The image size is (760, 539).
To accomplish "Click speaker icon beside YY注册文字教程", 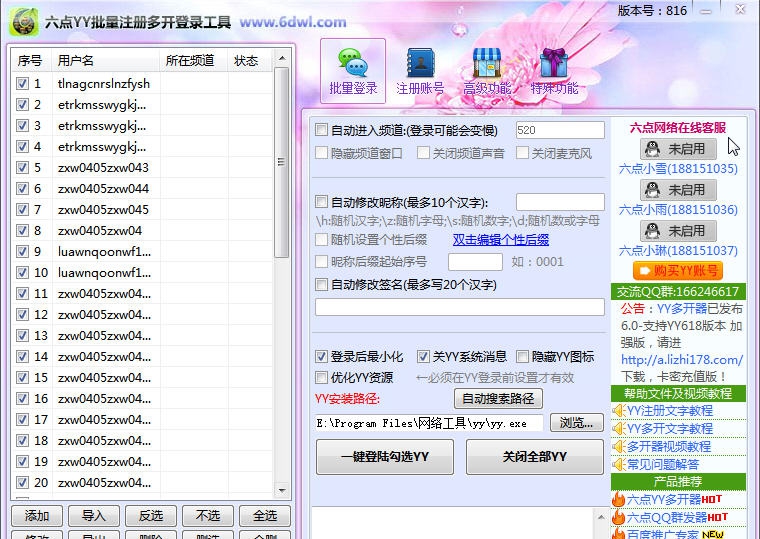I will [618, 411].
